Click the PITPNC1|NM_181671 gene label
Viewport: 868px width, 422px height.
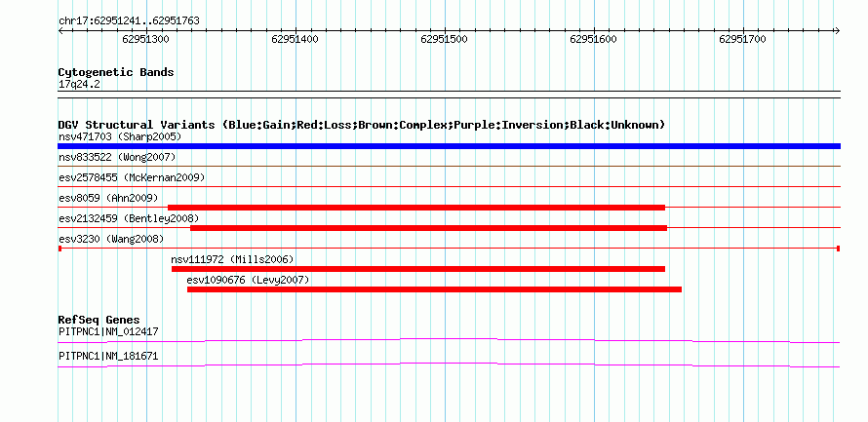click(108, 356)
